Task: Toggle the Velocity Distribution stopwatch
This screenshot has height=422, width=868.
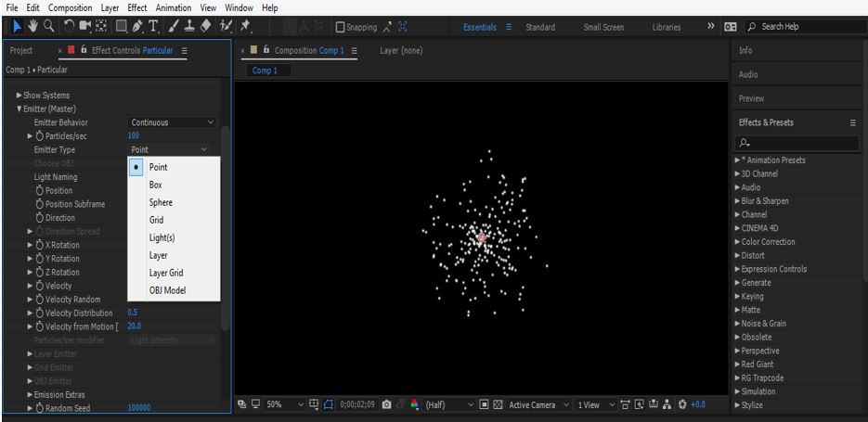Action: point(39,313)
